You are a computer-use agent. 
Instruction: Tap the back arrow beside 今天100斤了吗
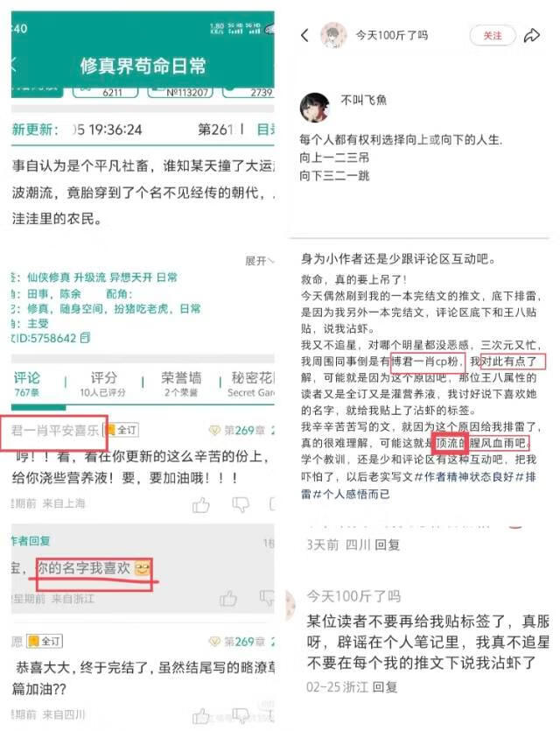(304, 35)
